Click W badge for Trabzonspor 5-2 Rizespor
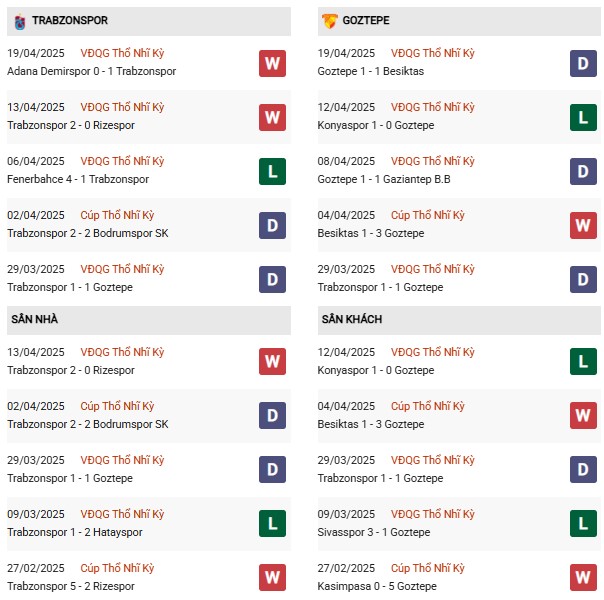 [x=272, y=577]
